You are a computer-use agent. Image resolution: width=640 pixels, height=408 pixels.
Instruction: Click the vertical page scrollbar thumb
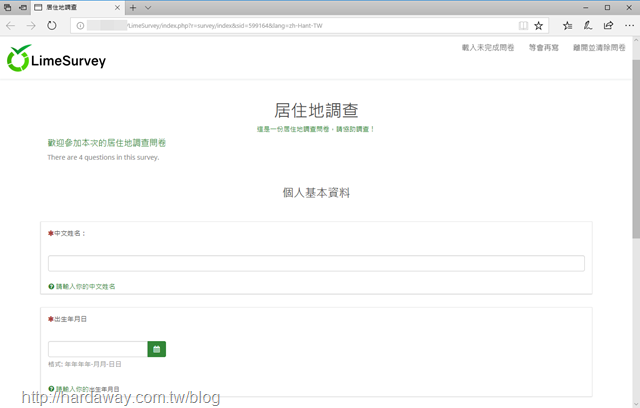click(636, 149)
